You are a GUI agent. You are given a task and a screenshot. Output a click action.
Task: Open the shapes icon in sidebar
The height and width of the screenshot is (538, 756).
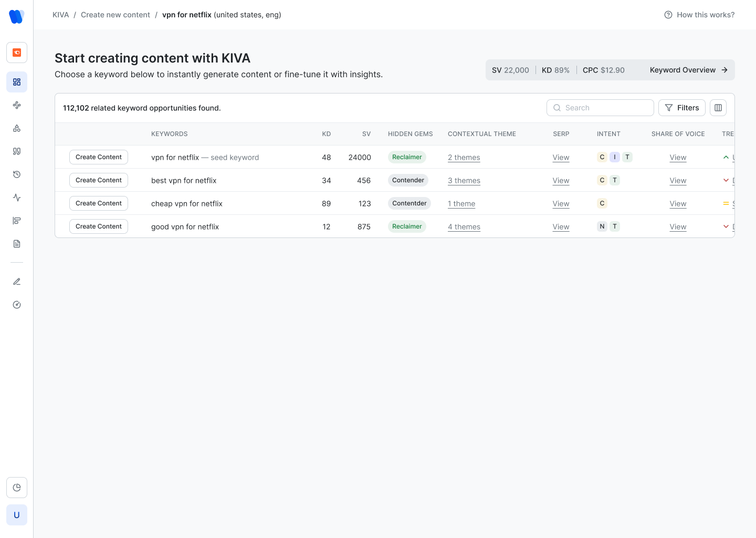click(x=17, y=128)
